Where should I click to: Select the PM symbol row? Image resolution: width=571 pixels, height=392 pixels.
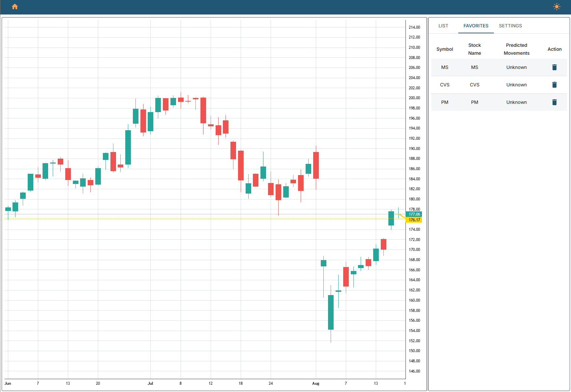(444, 102)
